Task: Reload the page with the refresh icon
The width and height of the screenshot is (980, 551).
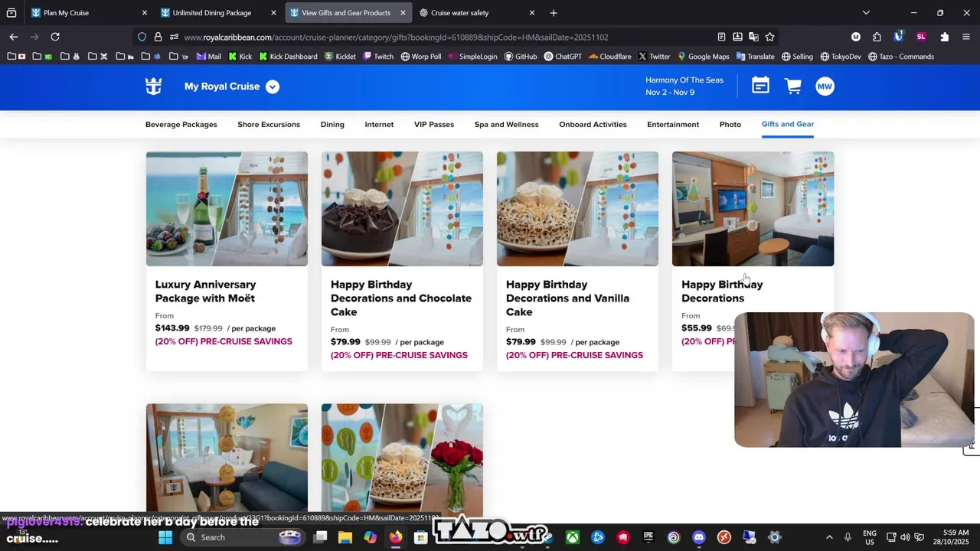Action: tap(55, 37)
